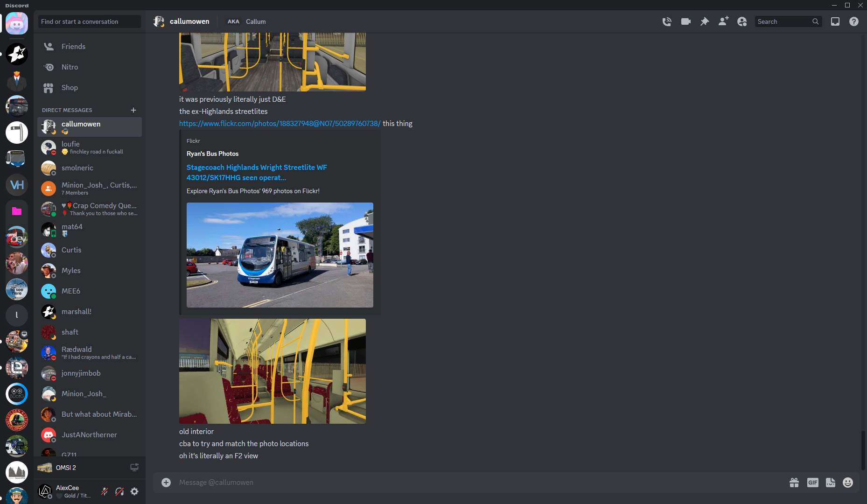Go to the Nitro page

pyautogui.click(x=70, y=67)
